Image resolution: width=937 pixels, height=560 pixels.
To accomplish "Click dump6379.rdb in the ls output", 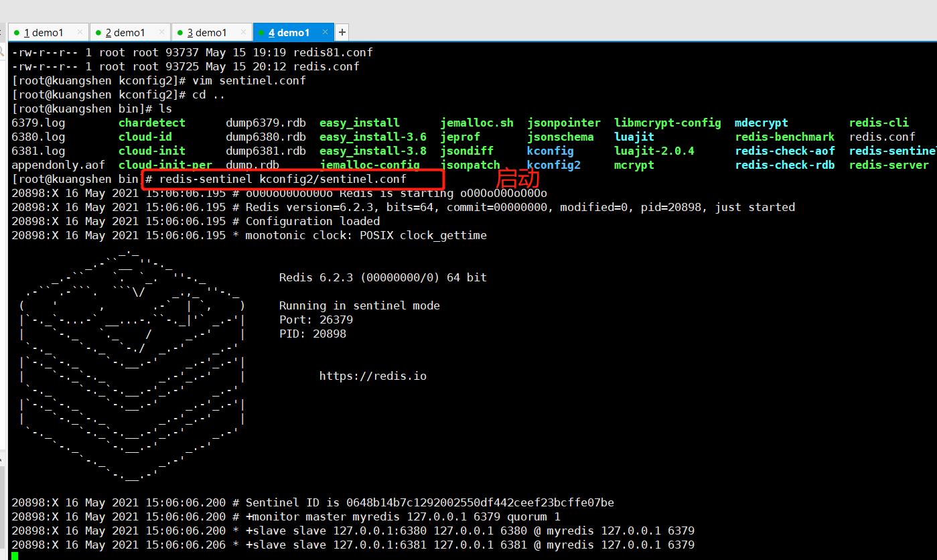I will [266, 123].
